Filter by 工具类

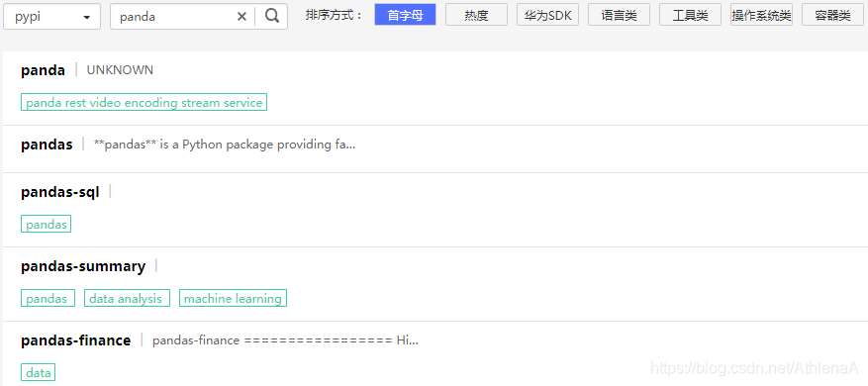690,15
